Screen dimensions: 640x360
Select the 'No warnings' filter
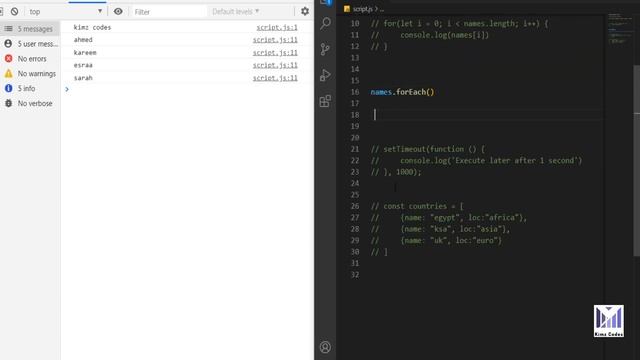(30, 73)
